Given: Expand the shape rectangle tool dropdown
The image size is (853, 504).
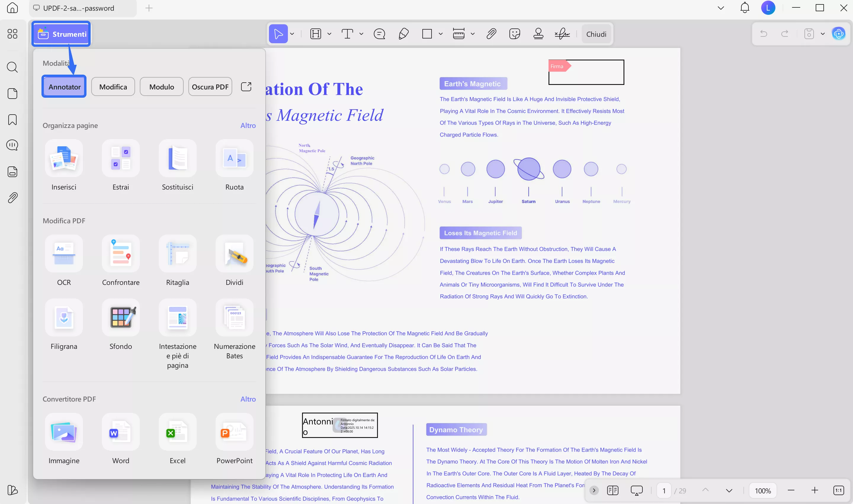Looking at the screenshot, I should pyautogui.click(x=441, y=34).
